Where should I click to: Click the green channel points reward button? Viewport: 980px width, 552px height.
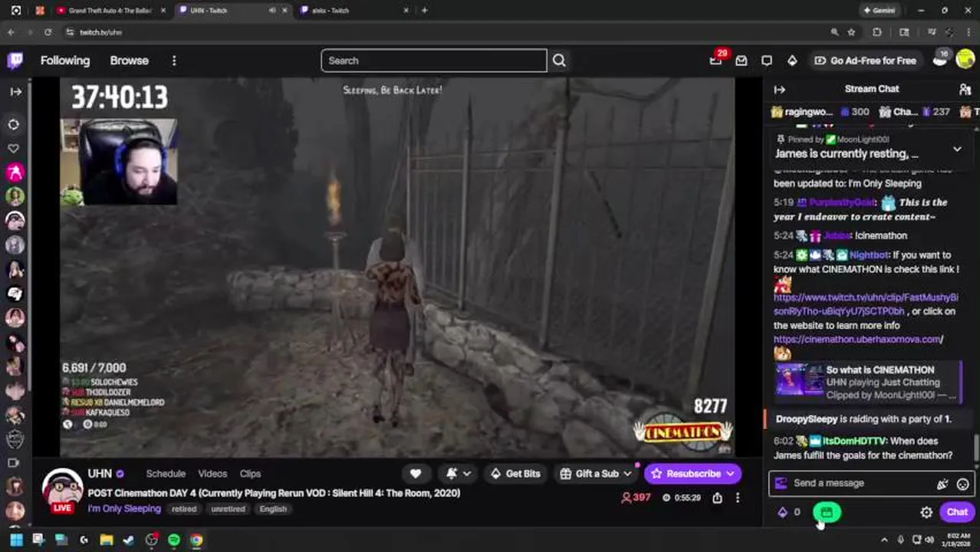[827, 512]
